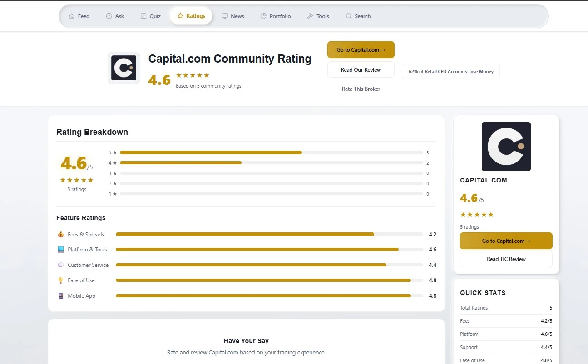Open the Ask tab
The image size is (588, 364).
(x=115, y=16)
